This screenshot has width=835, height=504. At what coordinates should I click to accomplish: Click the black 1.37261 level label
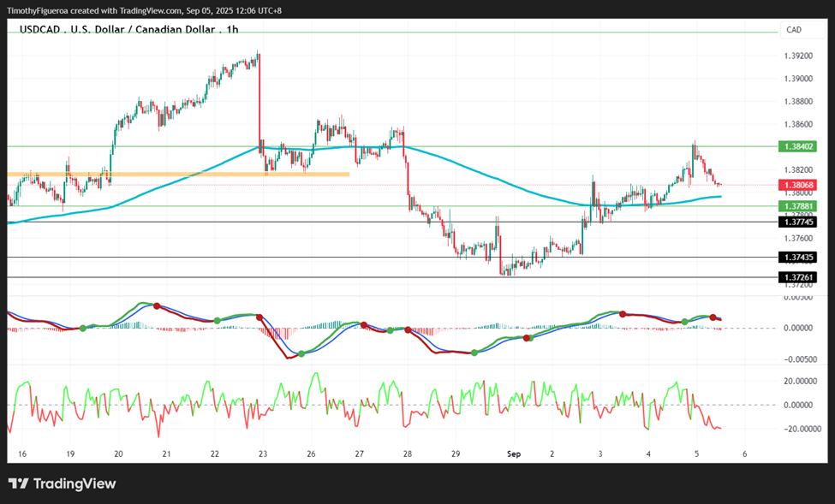coord(797,277)
